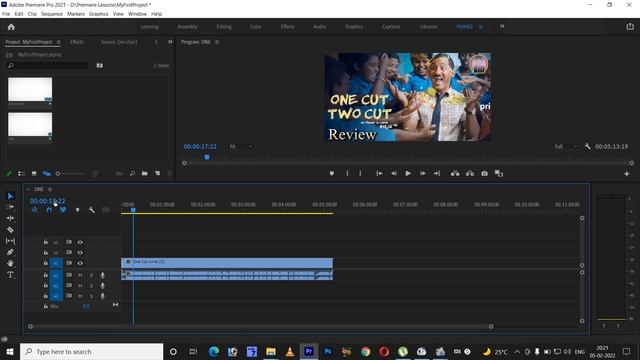
Task: Switch Project panel to Icon view
Action: pos(34,173)
